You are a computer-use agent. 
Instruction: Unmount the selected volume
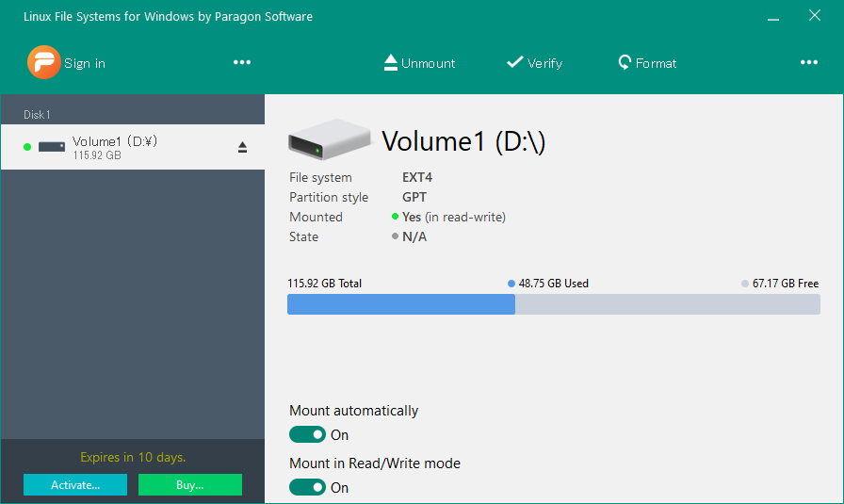tap(419, 63)
